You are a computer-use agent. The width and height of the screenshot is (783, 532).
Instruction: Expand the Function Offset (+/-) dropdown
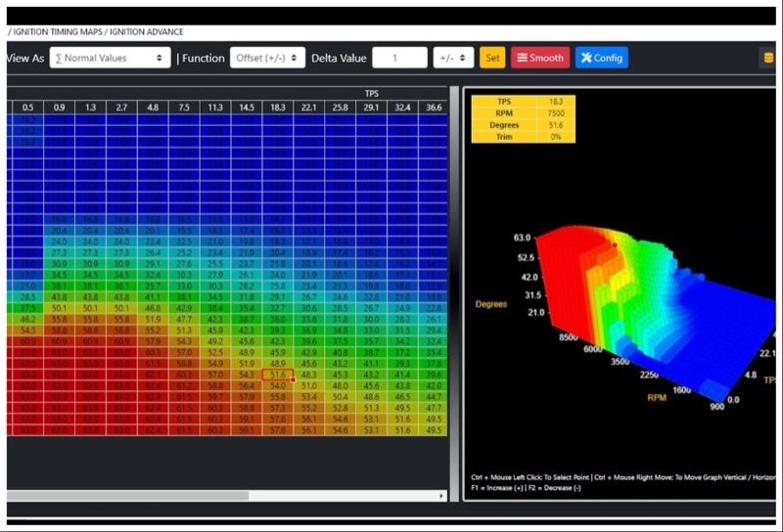click(267, 58)
